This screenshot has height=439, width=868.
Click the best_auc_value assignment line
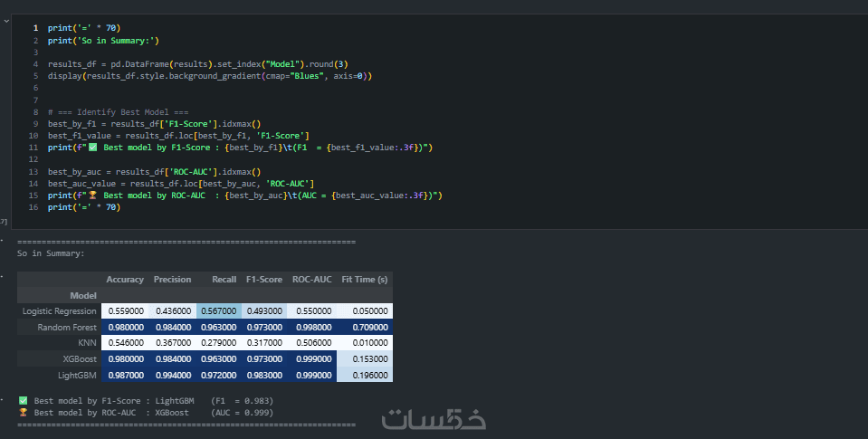tap(180, 183)
